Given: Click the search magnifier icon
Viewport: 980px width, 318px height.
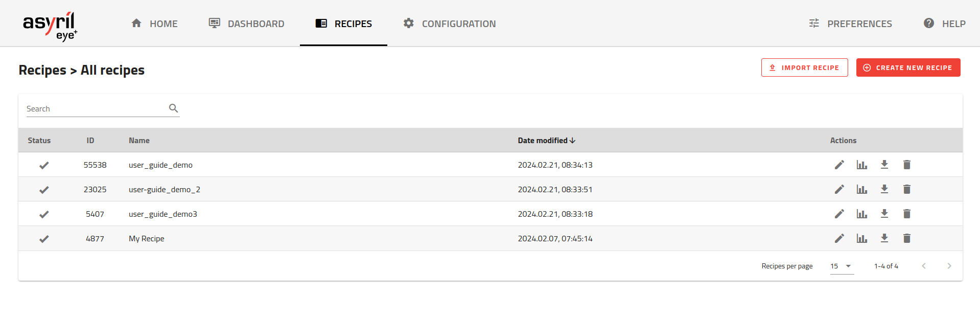Looking at the screenshot, I should tap(173, 108).
